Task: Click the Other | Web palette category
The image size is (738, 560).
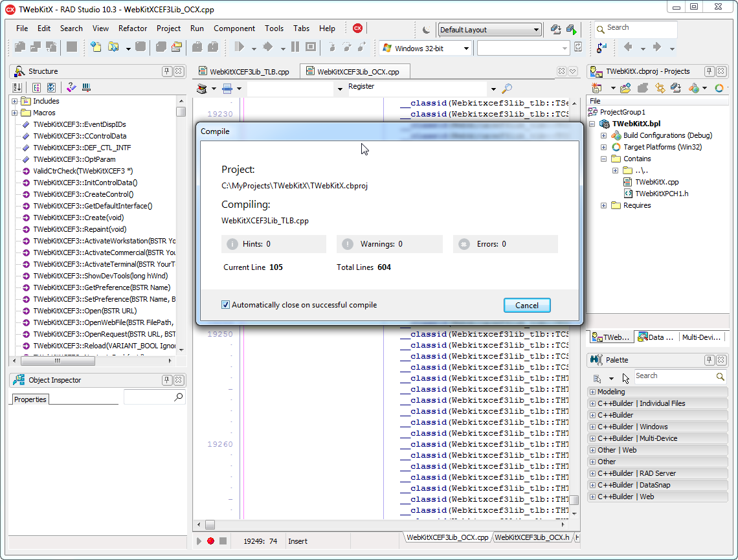Action: (x=658, y=451)
